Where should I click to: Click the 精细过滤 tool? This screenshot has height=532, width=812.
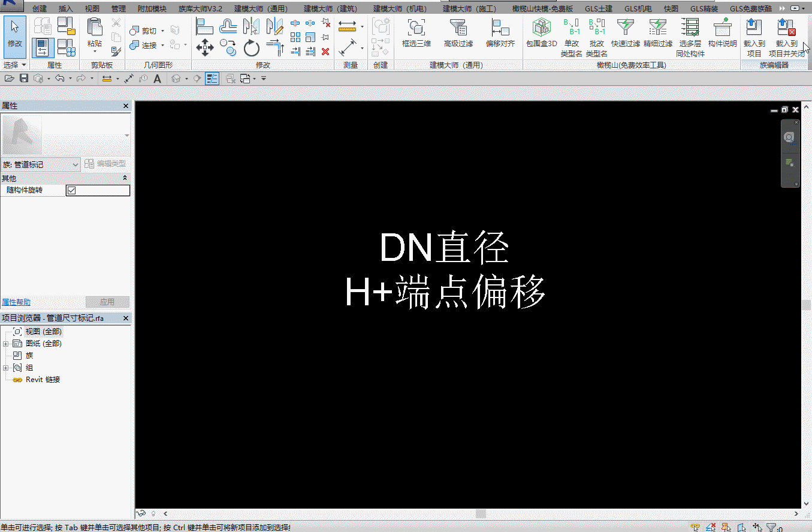(x=658, y=34)
